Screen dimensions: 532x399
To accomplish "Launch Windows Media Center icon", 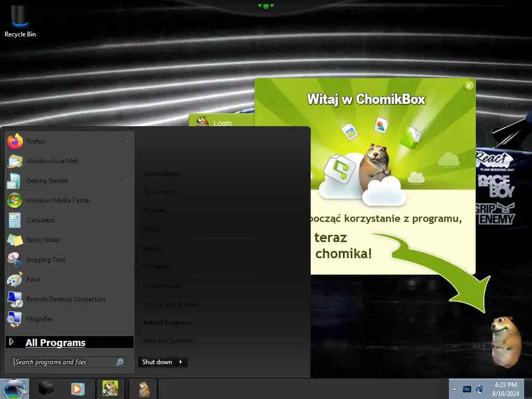I will pos(15,200).
